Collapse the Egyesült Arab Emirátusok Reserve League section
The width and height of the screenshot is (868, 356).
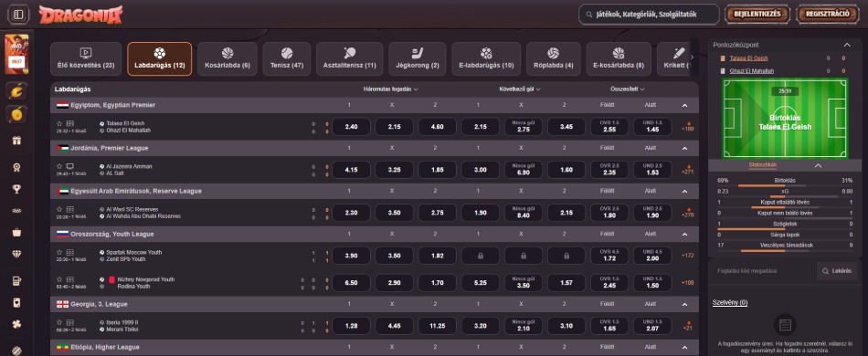(684, 192)
